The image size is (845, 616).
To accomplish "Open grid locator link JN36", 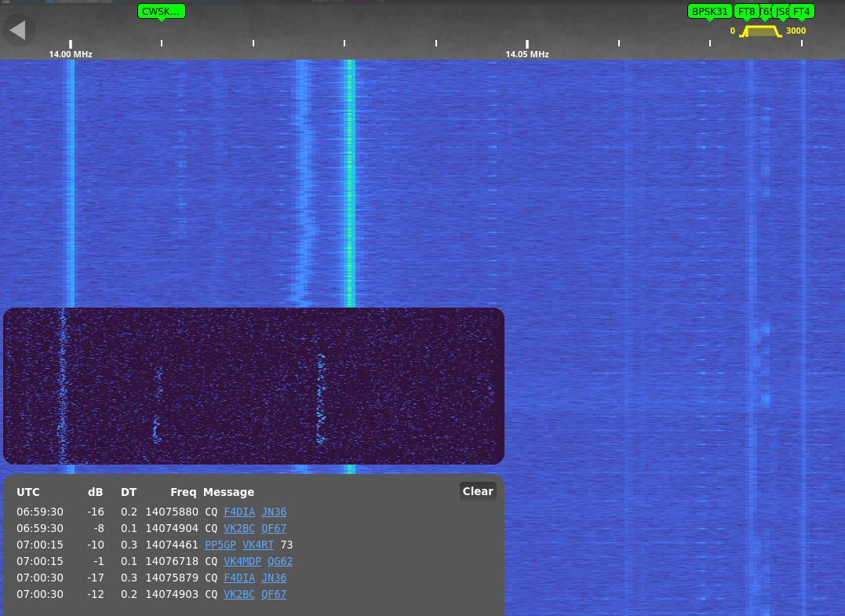I will coord(274,512).
